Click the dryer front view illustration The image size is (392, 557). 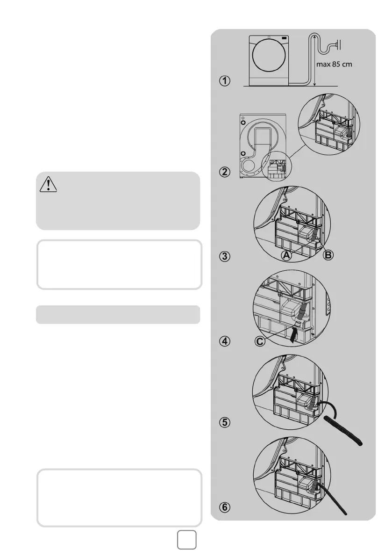pos(269,60)
